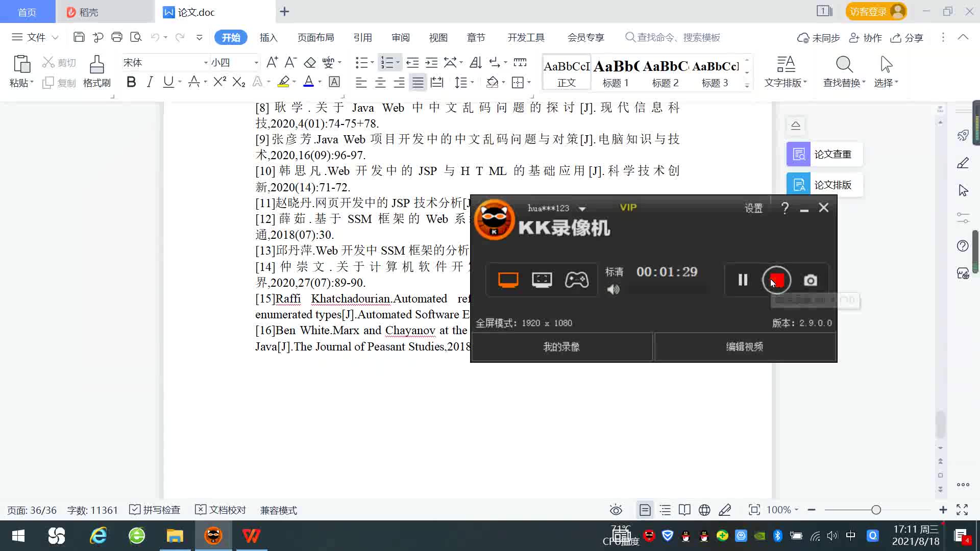The height and width of the screenshot is (551, 980).
Task: Click the paper check (论文查重) icon
Action: (798, 154)
